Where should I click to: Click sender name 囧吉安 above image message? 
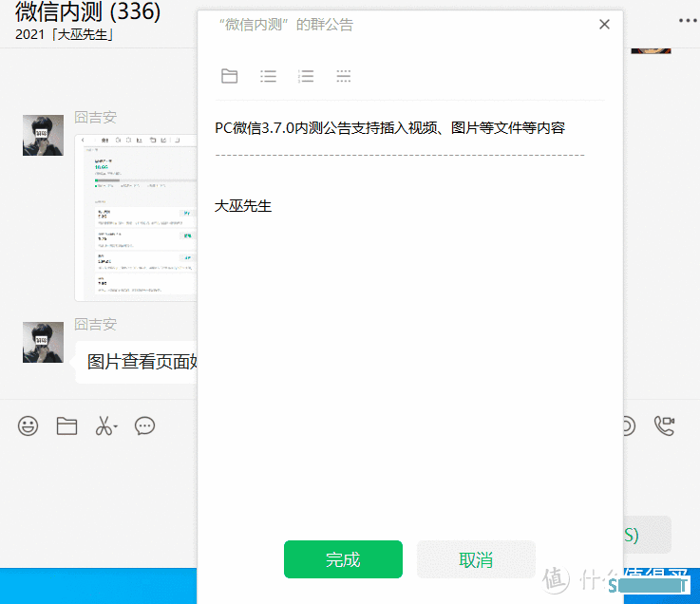click(x=96, y=118)
